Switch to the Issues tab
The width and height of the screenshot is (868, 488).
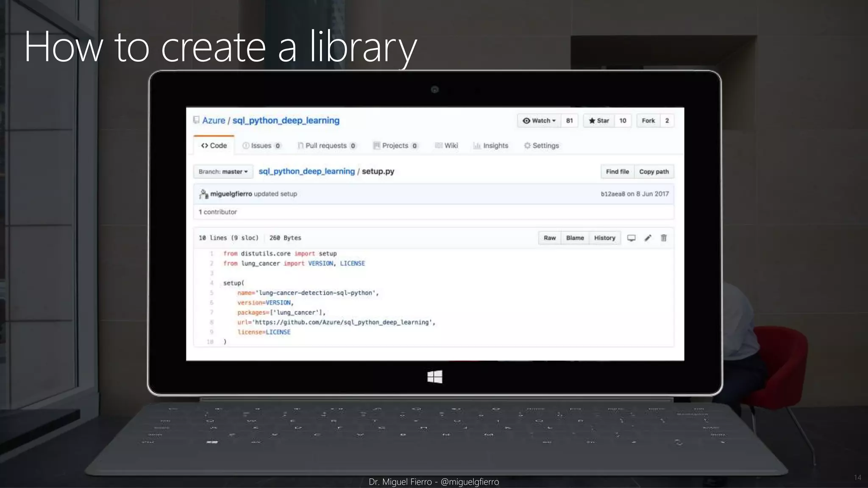tap(262, 145)
